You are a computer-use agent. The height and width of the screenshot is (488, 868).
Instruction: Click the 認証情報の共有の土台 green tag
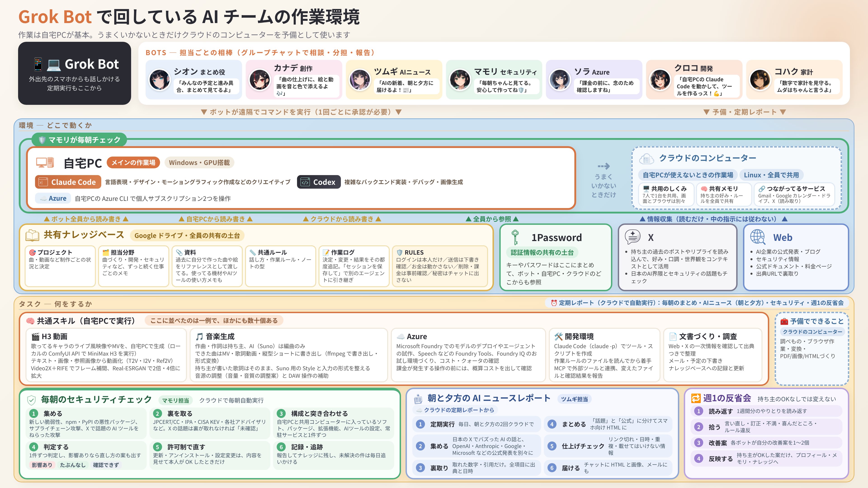coord(542,253)
